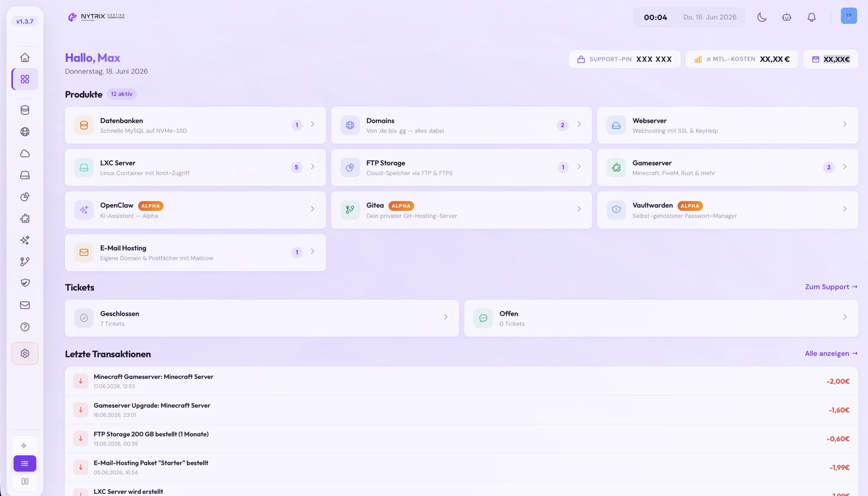Expand Vaultwarden card via its chevron
The image size is (868, 496).
click(845, 209)
